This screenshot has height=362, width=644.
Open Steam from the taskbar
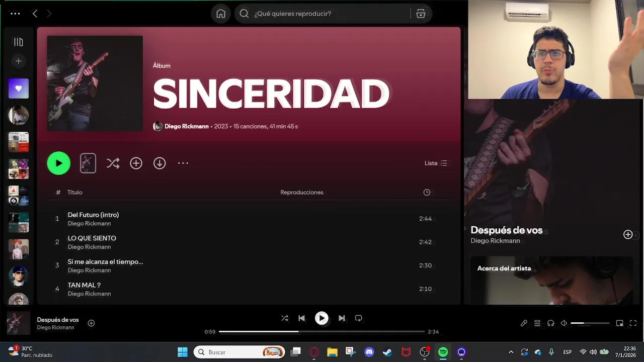[x=387, y=352]
